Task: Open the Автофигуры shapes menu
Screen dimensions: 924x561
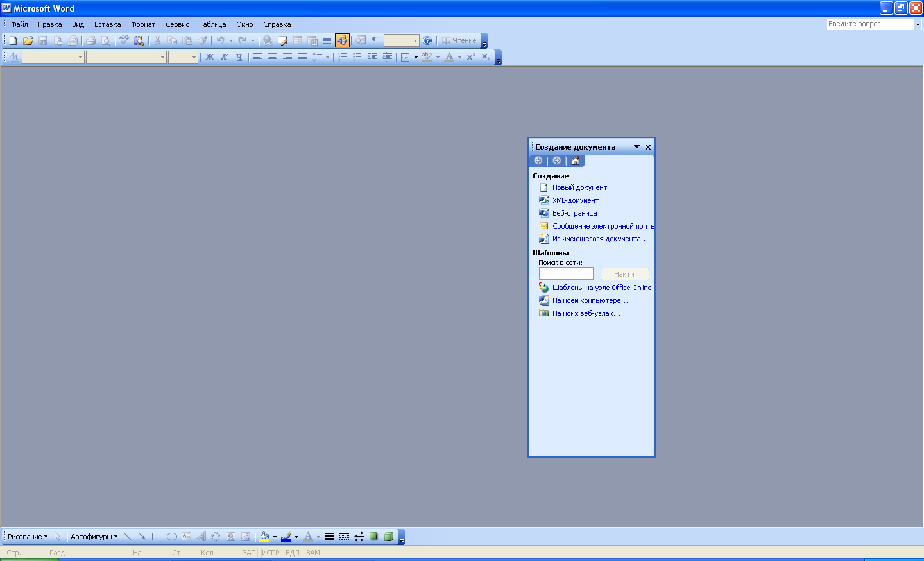Action: point(94,537)
